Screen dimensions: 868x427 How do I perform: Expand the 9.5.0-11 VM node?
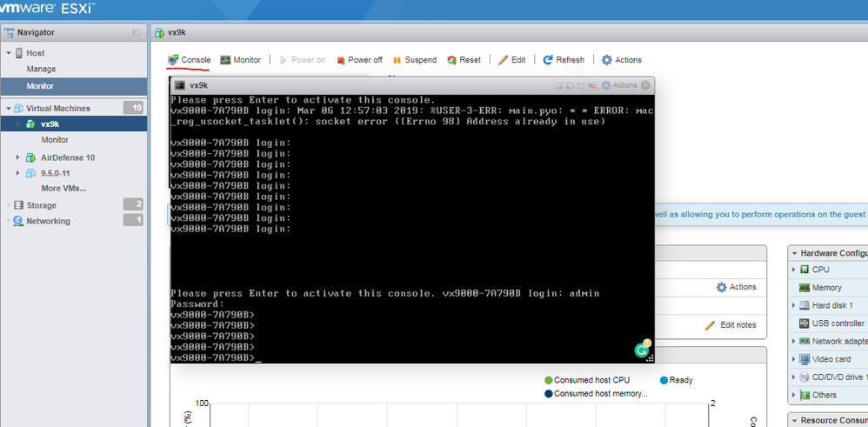point(19,173)
